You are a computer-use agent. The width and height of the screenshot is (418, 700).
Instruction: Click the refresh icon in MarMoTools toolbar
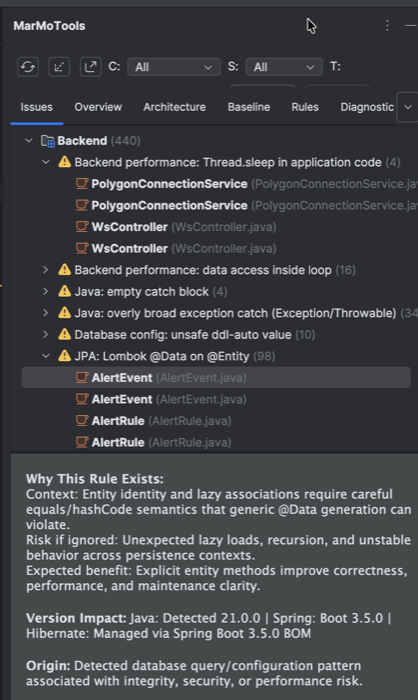28,67
